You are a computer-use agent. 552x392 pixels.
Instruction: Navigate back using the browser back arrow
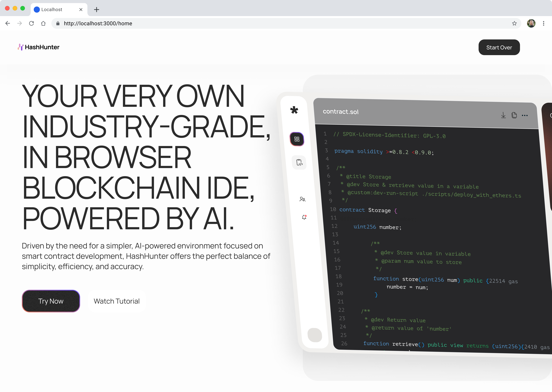click(8, 23)
